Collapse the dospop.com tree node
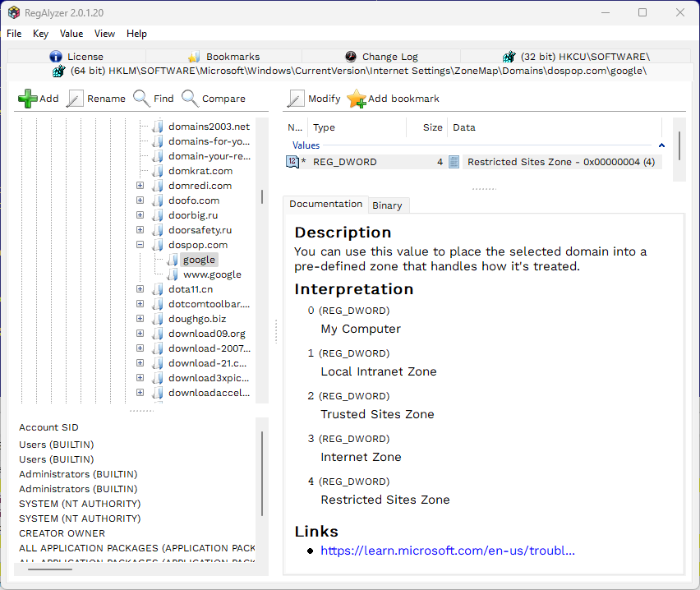 [x=140, y=245]
